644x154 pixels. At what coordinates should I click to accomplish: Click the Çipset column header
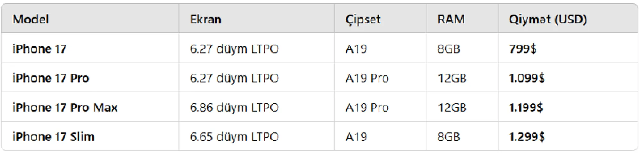[x=363, y=20]
